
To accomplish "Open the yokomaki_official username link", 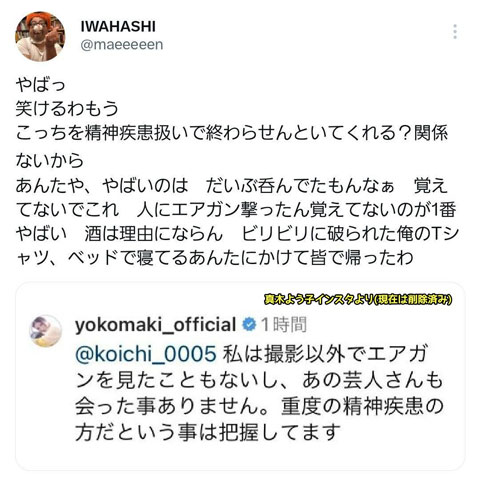I will pyautogui.click(x=156, y=324).
